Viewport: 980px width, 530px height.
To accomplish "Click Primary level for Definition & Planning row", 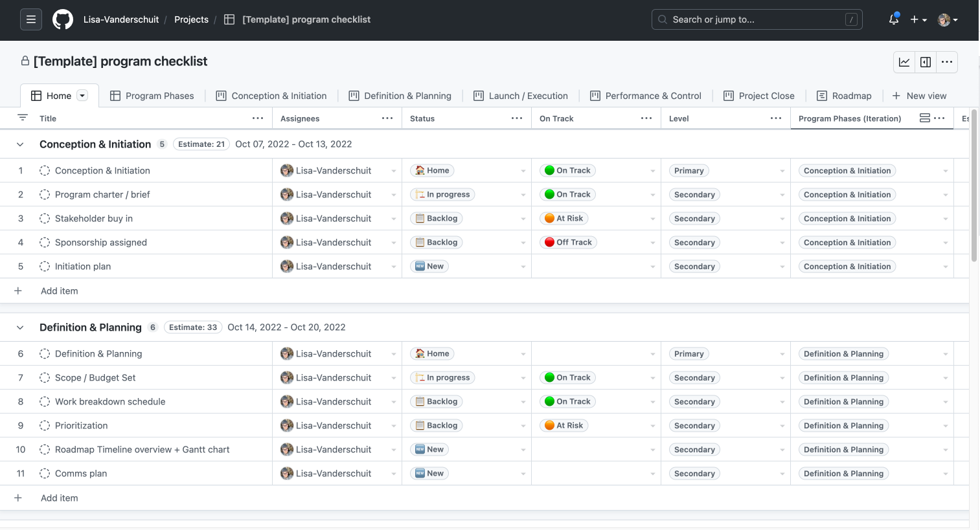I will click(x=689, y=353).
